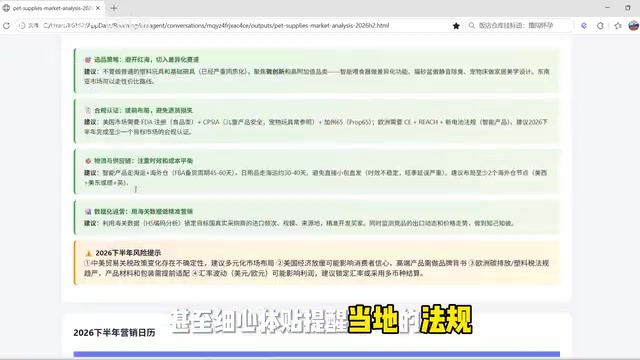The width and height of the screenshot is (640, 360).
Task: Click the HS编码分析 customs data advice text
Action: click(x=299, y=223)
